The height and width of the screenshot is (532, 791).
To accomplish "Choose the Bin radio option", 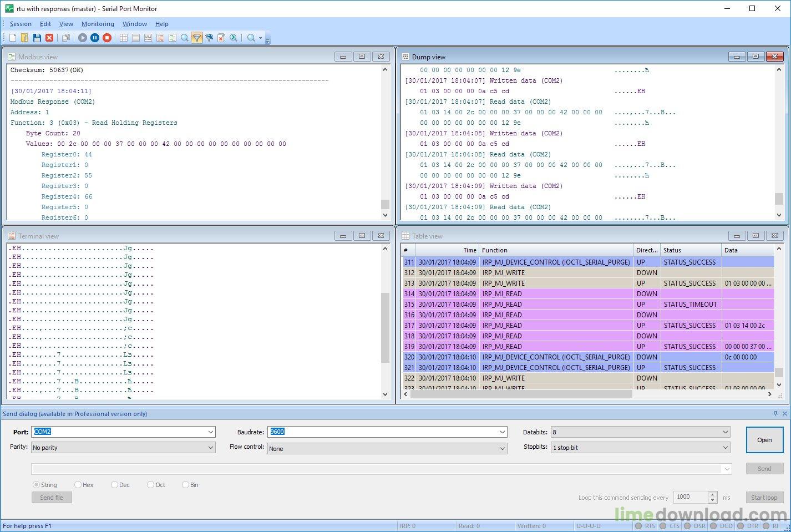I will pyautogui.click(x=186, y=485).
